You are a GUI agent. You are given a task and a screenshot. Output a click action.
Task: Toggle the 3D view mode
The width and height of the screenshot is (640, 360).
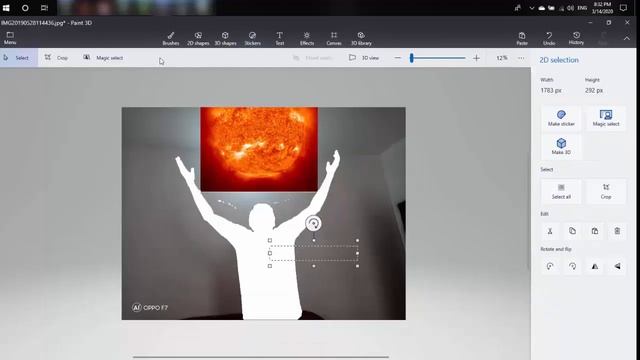coord(364,58)
